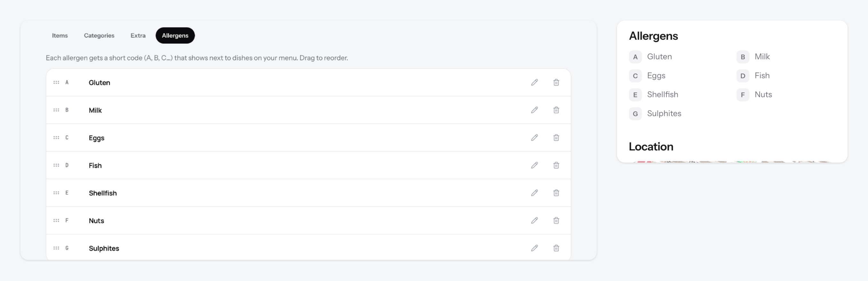Click the G Sulphites preview entry
The height and width of the screenshot is (281, 868).
[x=655, y=114]
